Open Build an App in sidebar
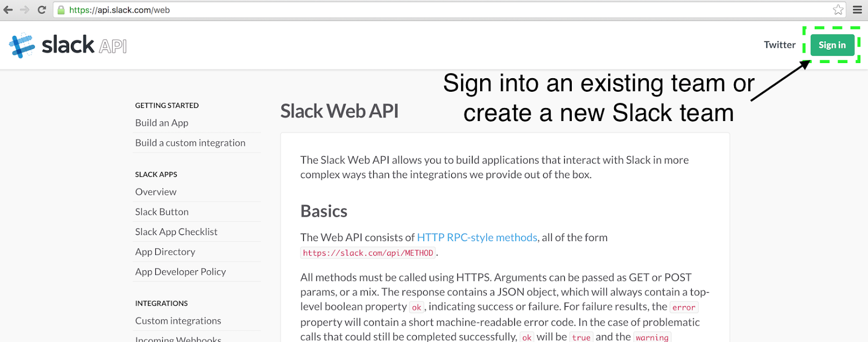The image size is (868, 342). tap(162, 123)
